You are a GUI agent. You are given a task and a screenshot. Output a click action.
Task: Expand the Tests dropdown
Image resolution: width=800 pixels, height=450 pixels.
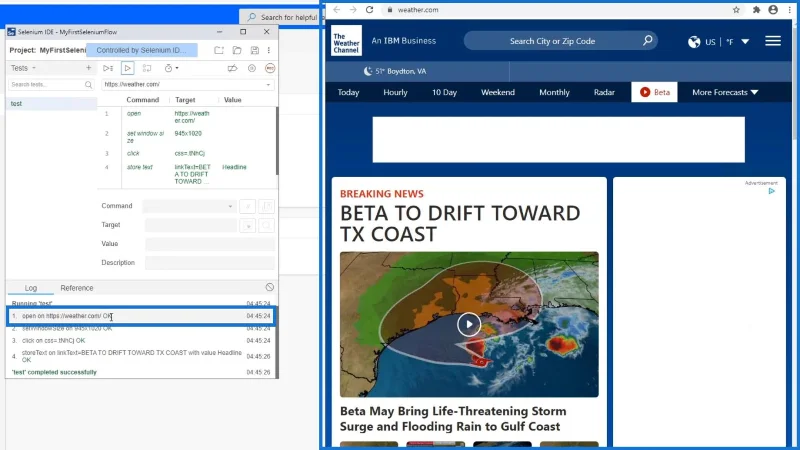(x=23, y=68)
